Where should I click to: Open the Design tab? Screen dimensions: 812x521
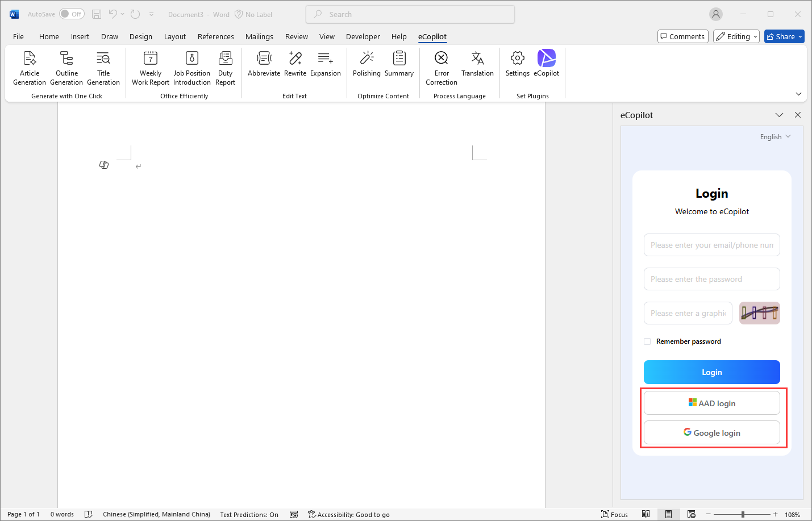click(141, 36)
